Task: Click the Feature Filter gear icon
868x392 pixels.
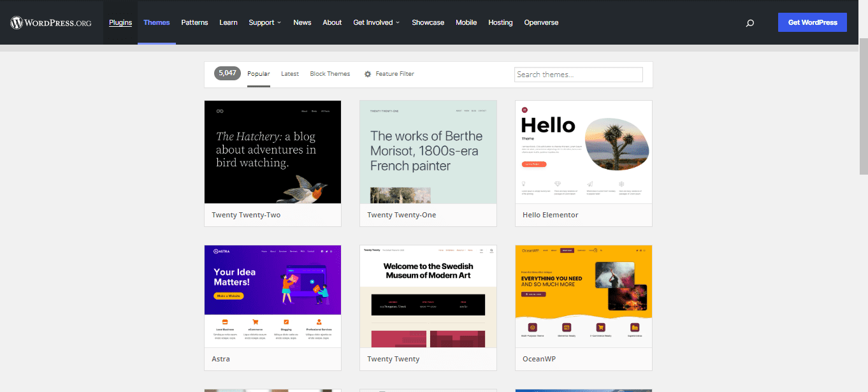Action: [368, 74]
